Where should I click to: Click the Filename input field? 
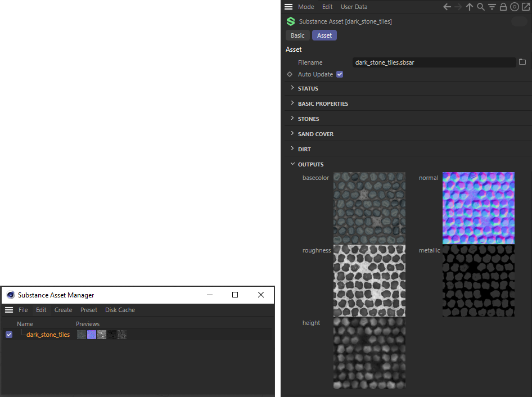coord(434,62)
